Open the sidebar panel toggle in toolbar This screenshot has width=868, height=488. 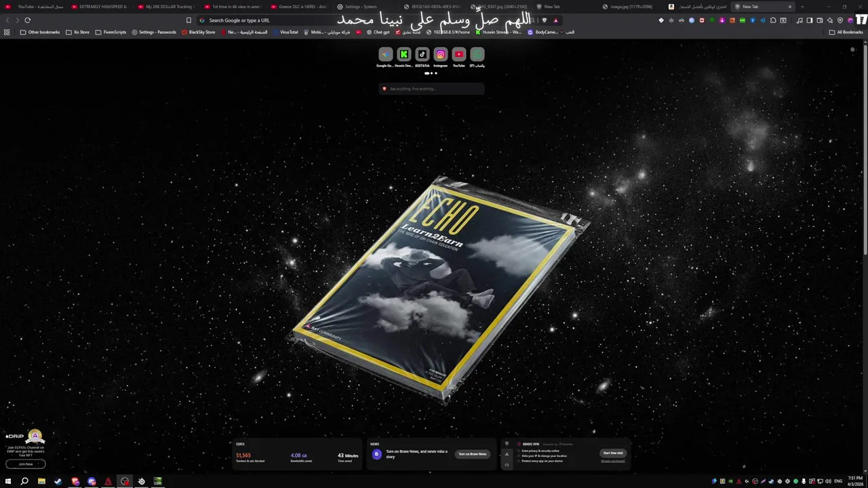click(x=809, y=20)
